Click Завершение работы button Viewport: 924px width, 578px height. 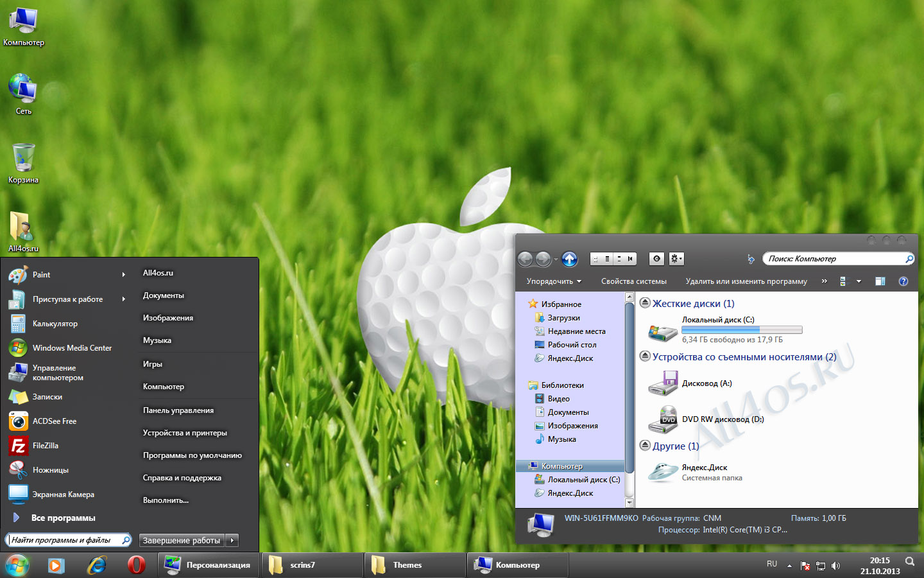(182, 541)
